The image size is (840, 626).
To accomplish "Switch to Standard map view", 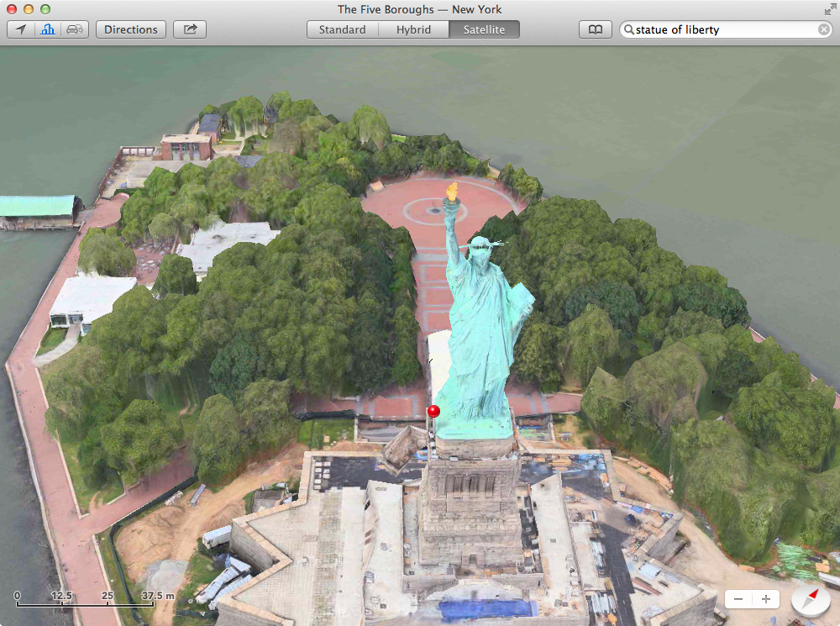I will click(x=343, y=29).
